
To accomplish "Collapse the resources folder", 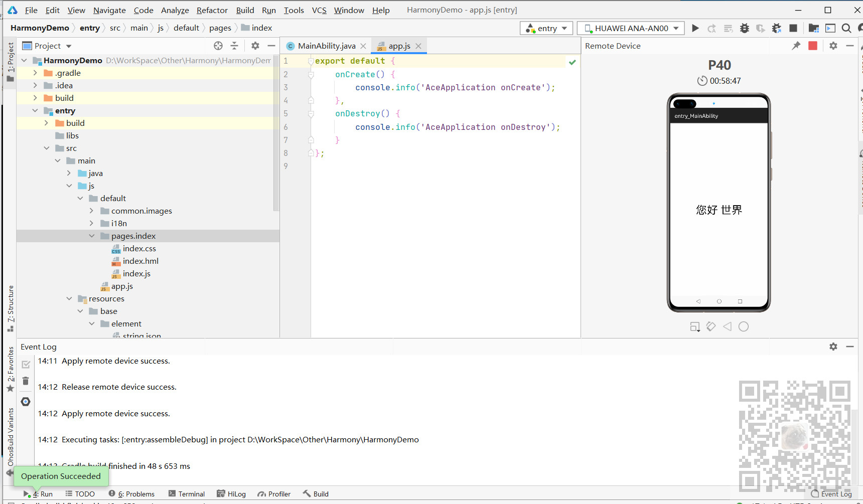I will [x=69, y=298].
